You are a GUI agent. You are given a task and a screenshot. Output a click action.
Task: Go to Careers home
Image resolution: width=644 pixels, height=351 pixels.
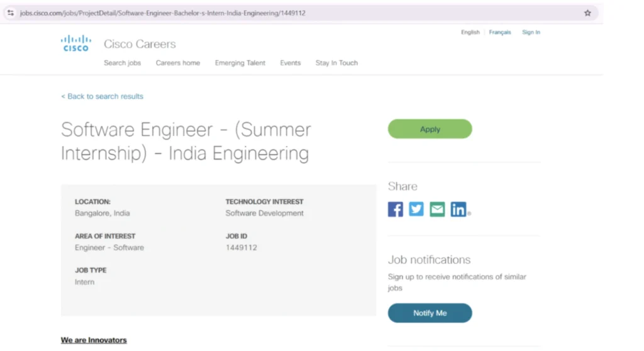click(x=178, y=63)
